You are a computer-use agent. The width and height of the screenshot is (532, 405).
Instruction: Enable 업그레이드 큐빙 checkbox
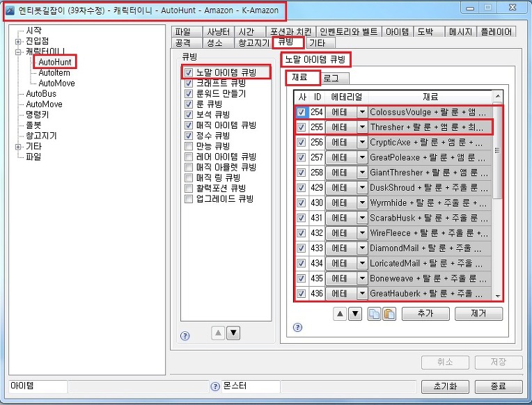pos(189,199)
